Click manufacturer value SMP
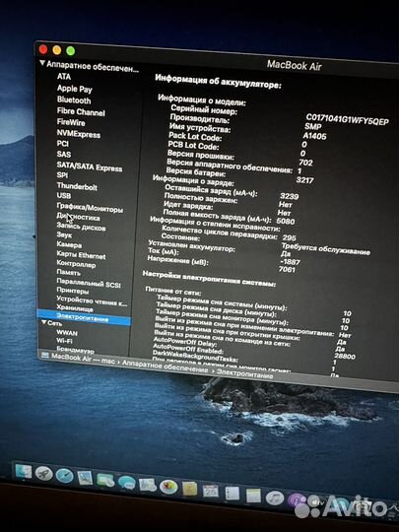The width and height of the screenshot is (399, 532). click(x=313, y=127)
